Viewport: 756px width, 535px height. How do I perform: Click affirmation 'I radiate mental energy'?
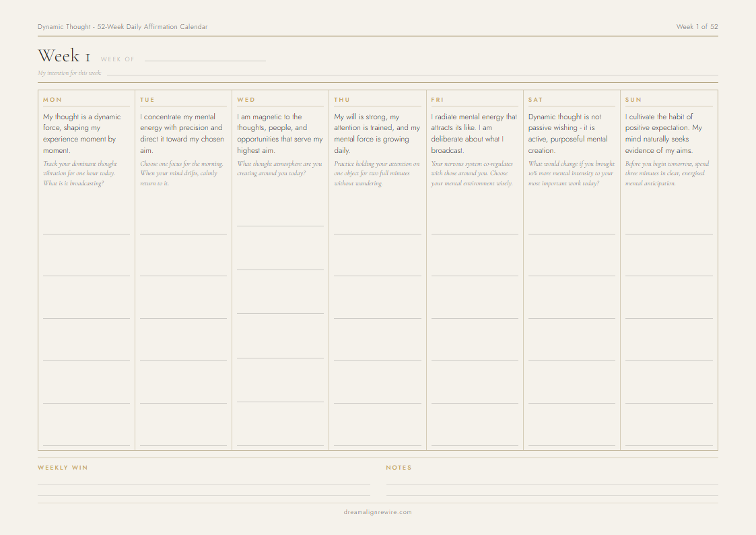474,133
